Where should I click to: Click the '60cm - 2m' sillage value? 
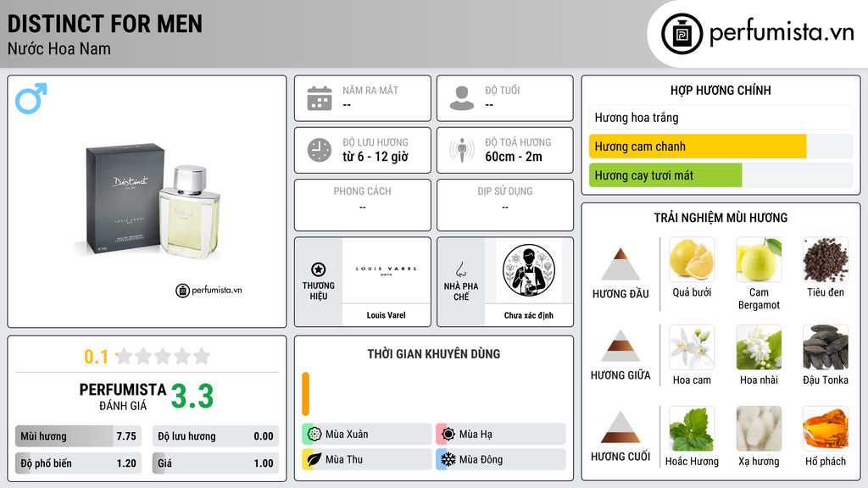point(514,157)
